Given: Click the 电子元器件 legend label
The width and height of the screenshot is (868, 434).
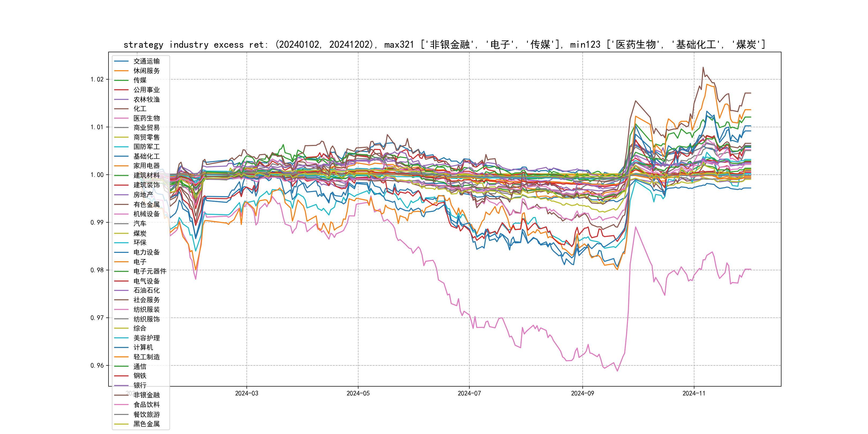Looking at the screenshot, I should pos(149,271).
